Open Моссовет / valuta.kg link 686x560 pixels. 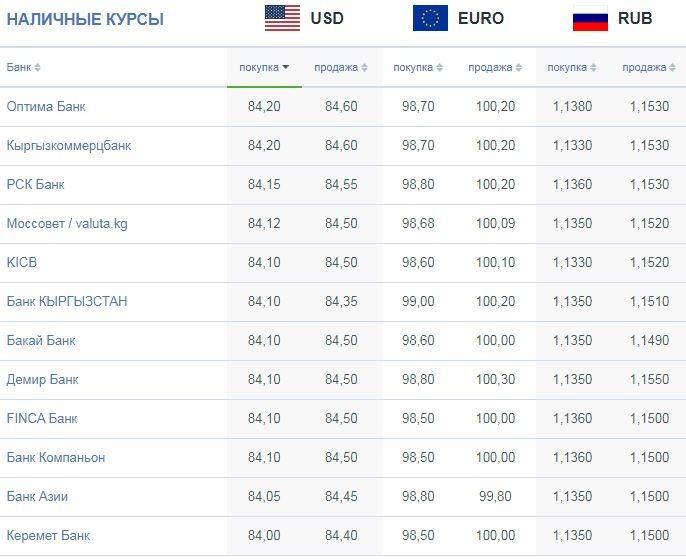[67, 224]
